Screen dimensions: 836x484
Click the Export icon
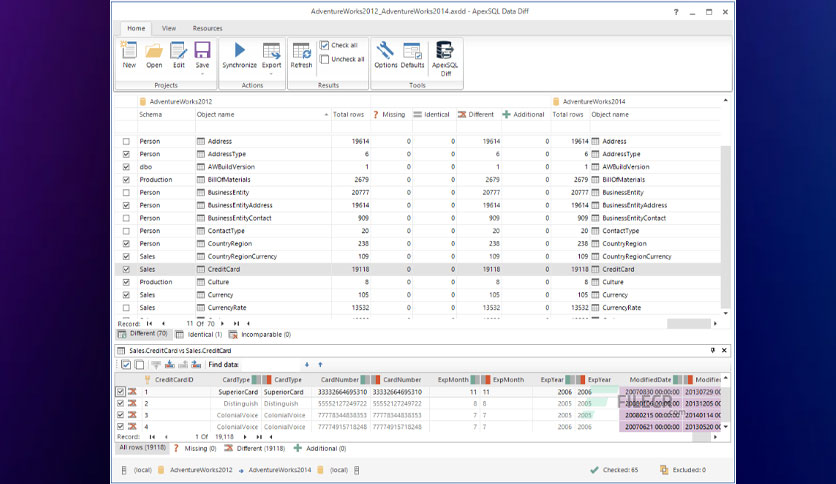coord(271,51)
